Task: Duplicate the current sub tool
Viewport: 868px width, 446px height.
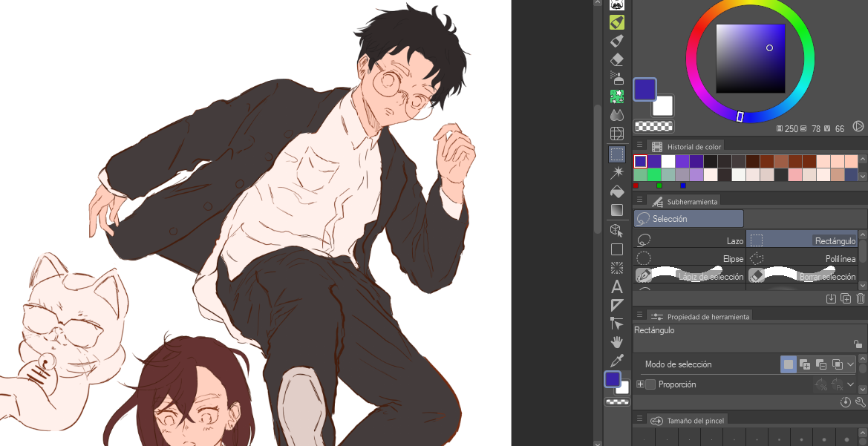Action: pyautogui.click(x=846, y=298)
